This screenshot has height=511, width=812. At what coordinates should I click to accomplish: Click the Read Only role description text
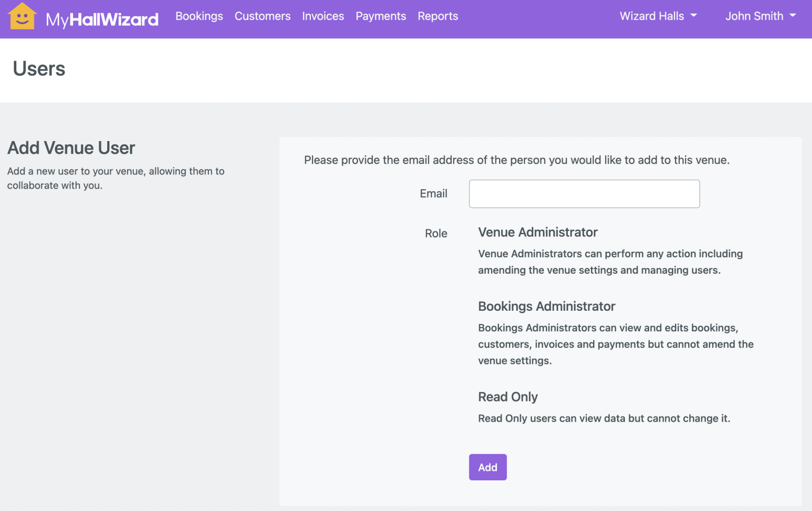[x=604, y=418]
